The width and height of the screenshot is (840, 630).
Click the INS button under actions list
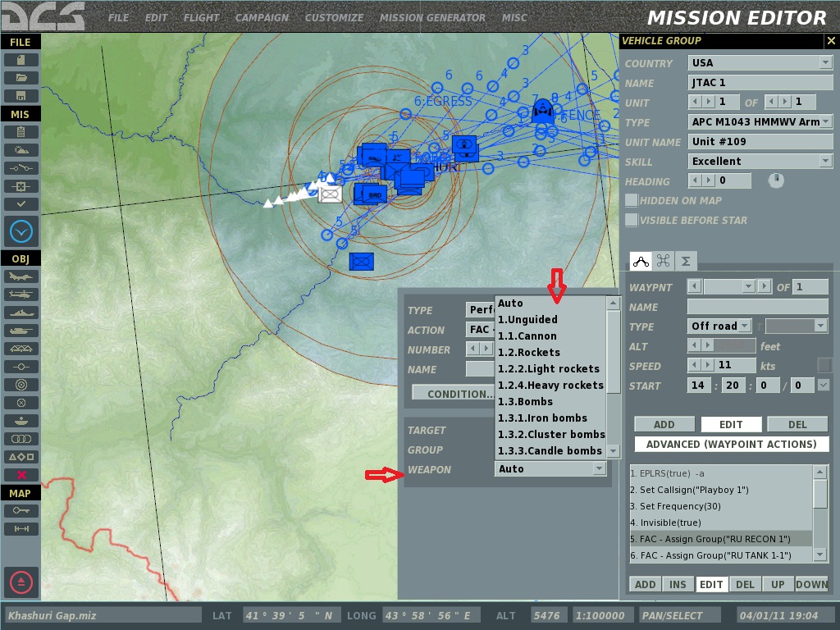coord(678,584)
